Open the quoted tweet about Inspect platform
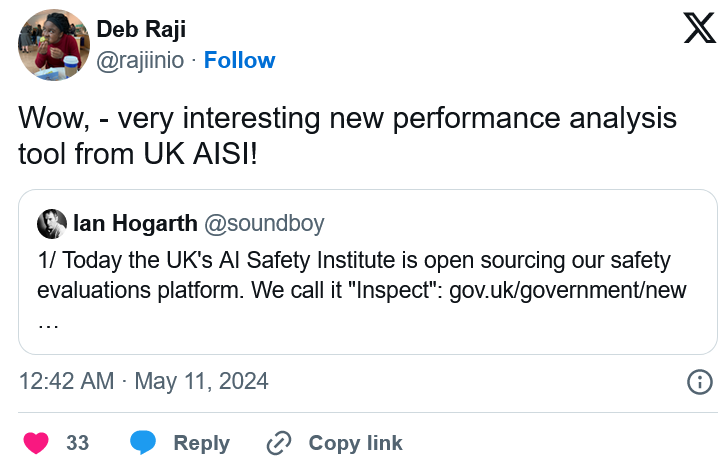727x465 pixels. point(368,272)
